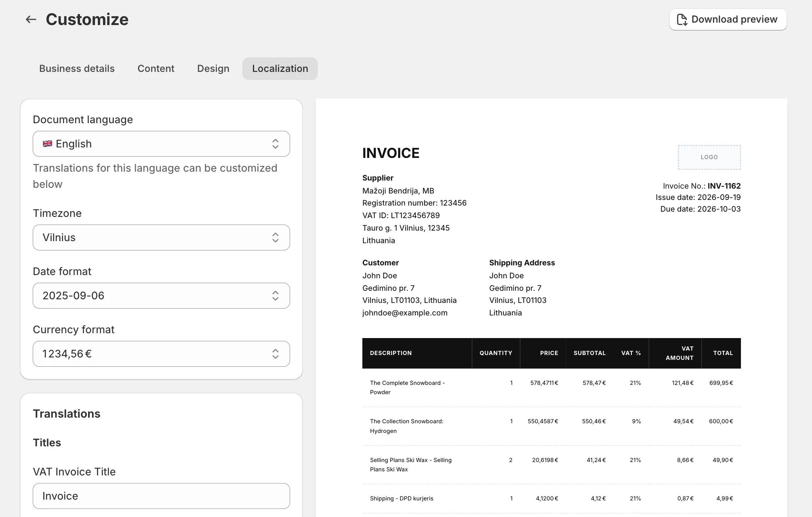This screenshot has height=517, width=812.
Task: Switch to the Content tab
Action: 156,69
